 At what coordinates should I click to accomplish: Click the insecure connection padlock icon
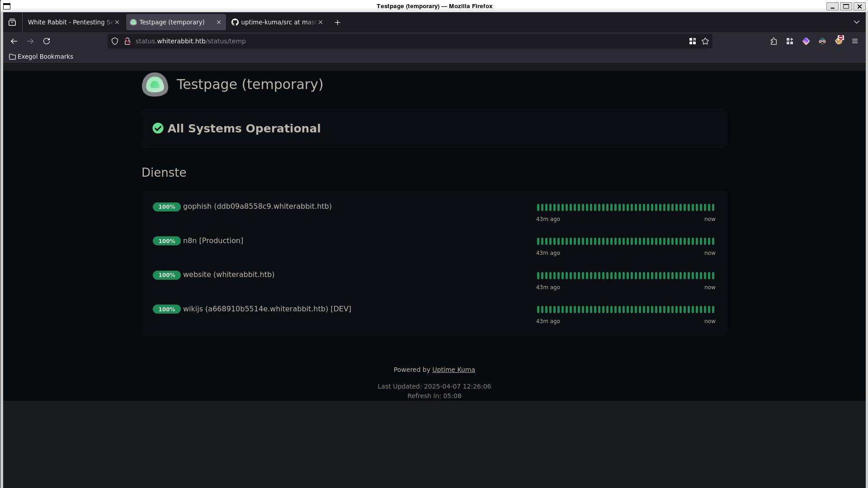[x=127, y=41]
